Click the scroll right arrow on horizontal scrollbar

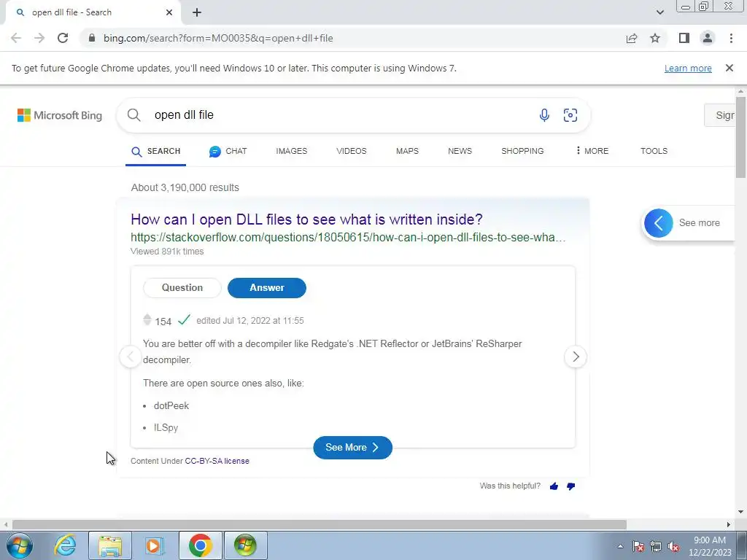point(729,525)
